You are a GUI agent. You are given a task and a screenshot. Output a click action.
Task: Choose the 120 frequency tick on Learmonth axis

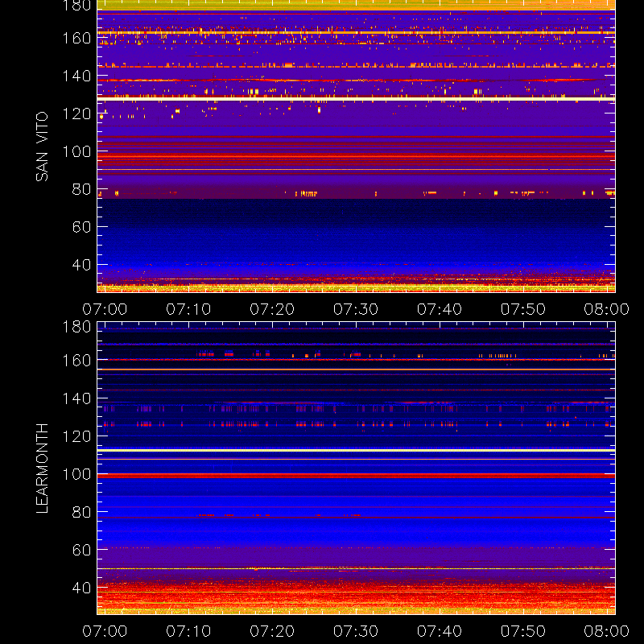click(x=76, y=436)
